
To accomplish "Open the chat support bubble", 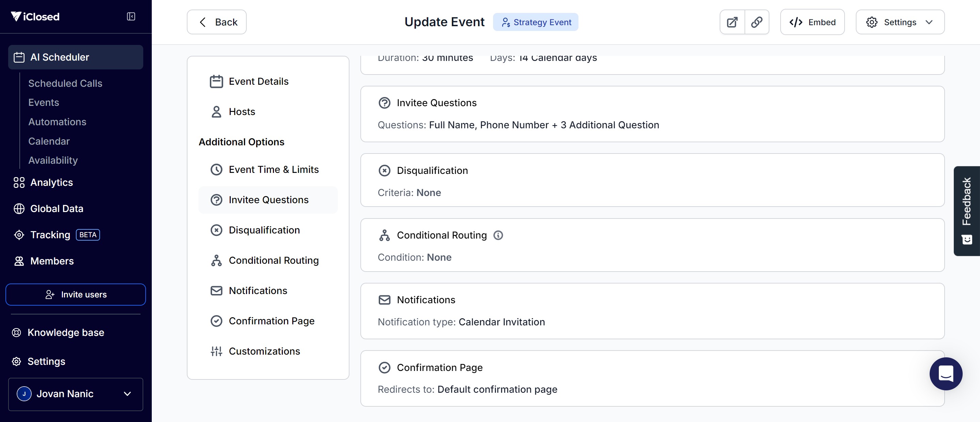I will pyautogui.click(x=945, y=373).
